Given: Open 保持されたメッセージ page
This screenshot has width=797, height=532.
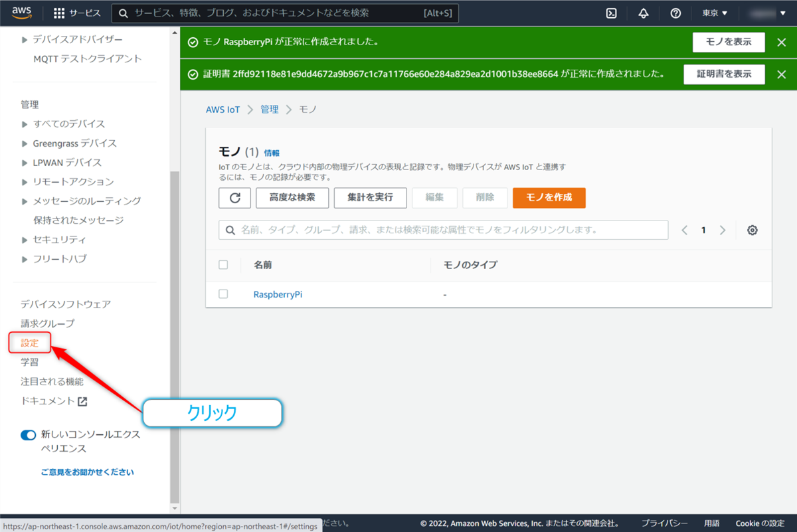Looking at the screenshot, I should [78, 220].
